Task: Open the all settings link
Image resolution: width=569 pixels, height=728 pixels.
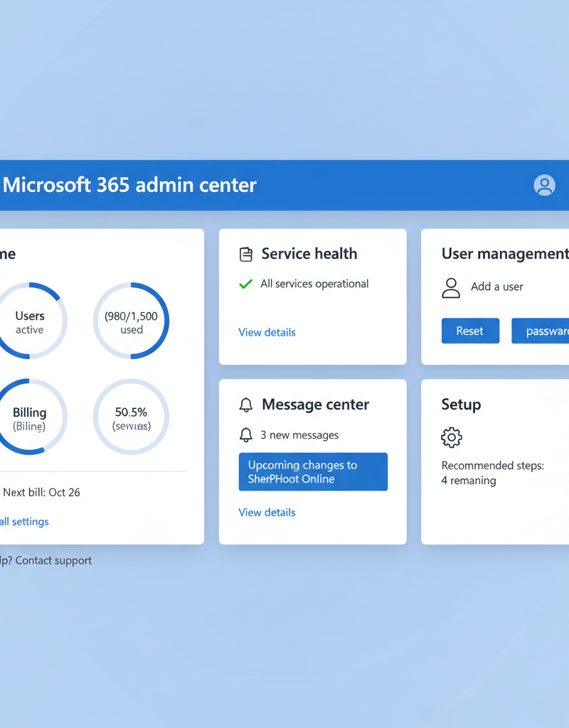Action: click(x=24, y=521)
